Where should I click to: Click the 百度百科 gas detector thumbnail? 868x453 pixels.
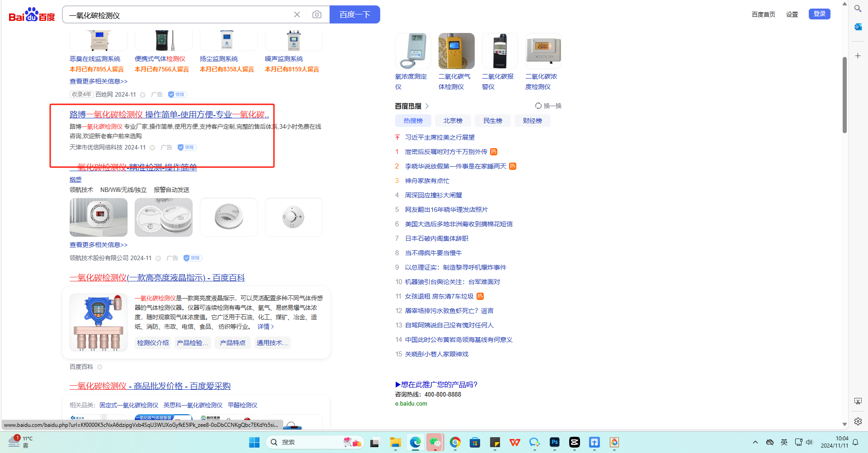(99, 322)
